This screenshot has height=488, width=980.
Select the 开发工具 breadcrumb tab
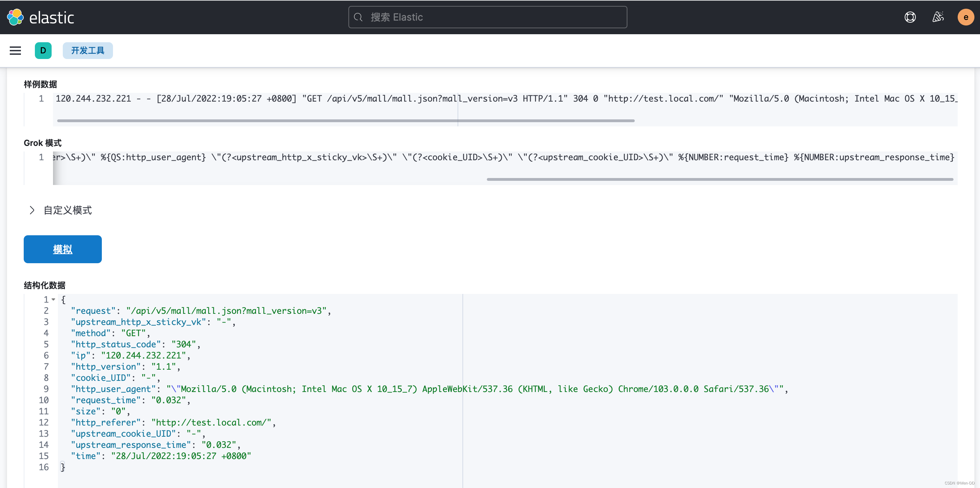tap(88, 51)
